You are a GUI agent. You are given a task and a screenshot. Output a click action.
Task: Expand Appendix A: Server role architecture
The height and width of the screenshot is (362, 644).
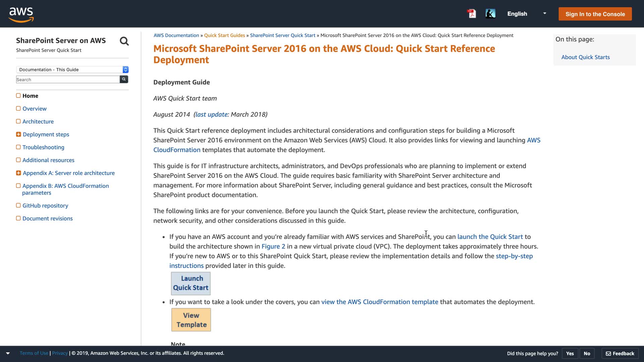pos(18,173)
